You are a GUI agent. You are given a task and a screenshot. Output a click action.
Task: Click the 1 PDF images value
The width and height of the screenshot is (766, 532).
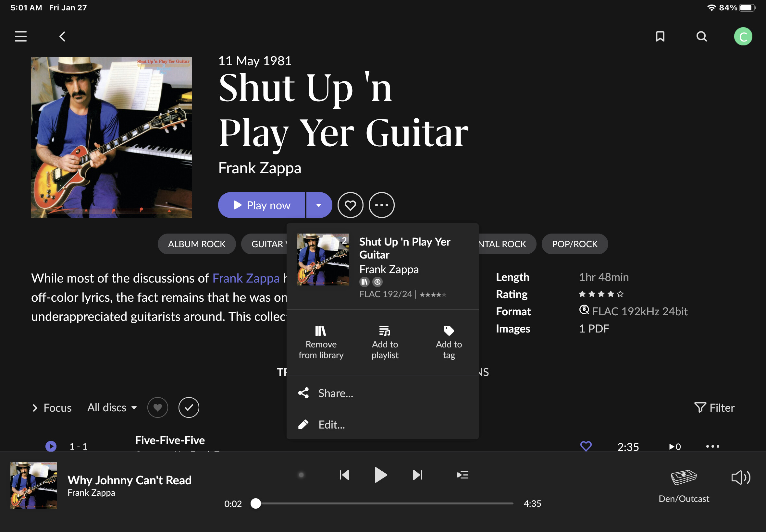click(x=594, y=329)
